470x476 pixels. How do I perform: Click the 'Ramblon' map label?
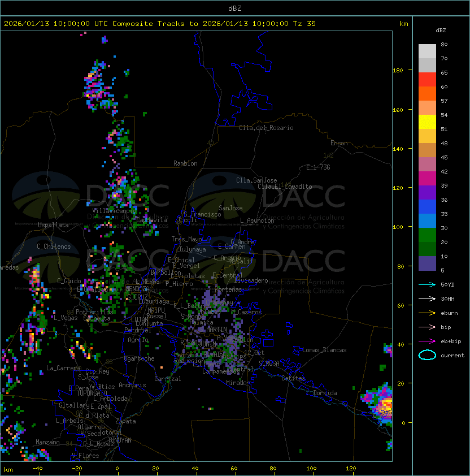tap(185, 163)
